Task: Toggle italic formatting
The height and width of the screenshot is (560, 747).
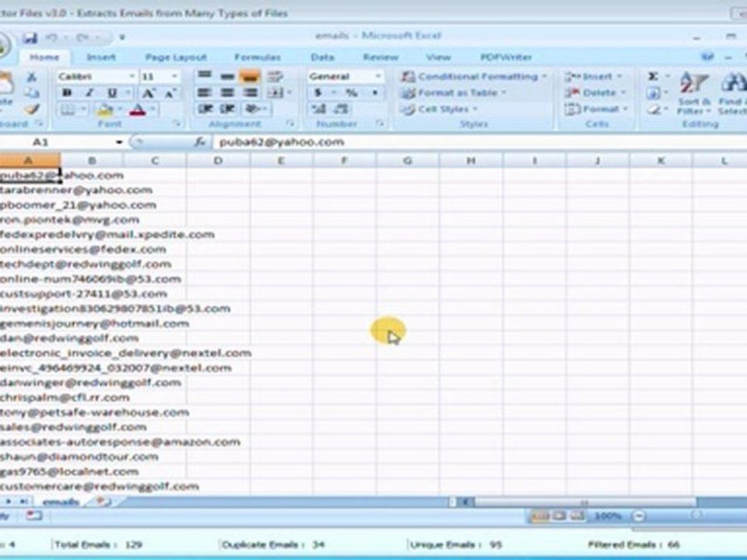Action: (x=89, y=93)
